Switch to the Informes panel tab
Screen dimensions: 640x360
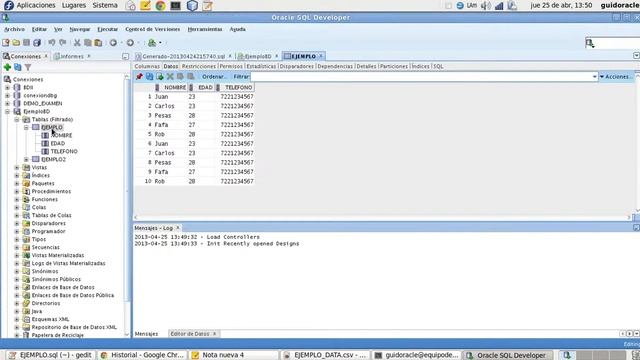pos(72,56)
